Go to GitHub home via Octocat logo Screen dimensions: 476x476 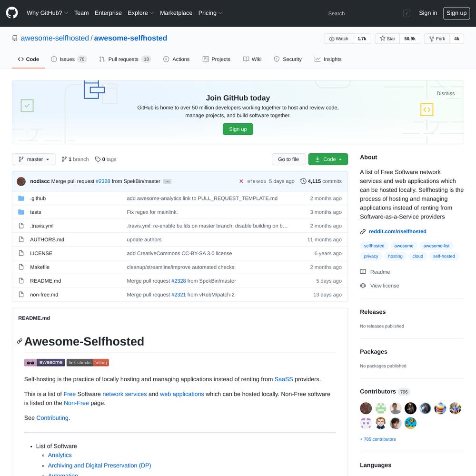(x=12, y=13)
